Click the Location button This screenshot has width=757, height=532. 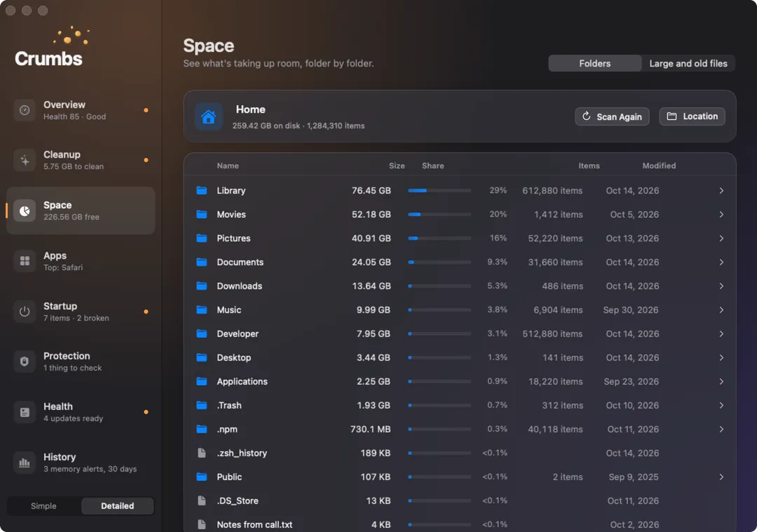pos(692,116)
